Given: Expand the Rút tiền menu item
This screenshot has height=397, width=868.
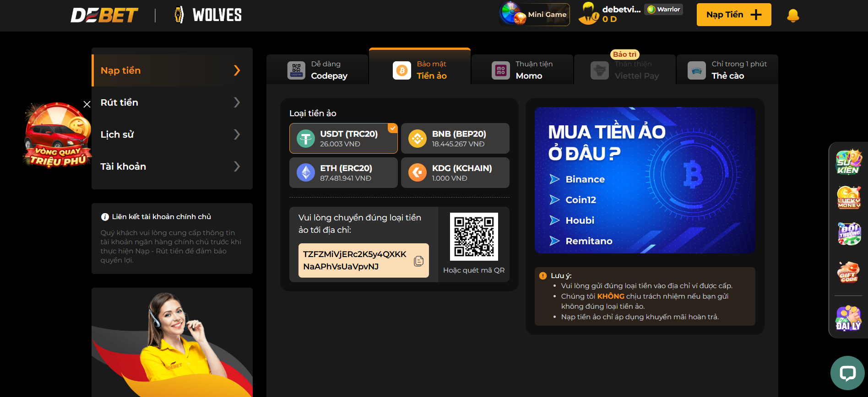Looking at the screenshot, I should click(x=172, y=102).
